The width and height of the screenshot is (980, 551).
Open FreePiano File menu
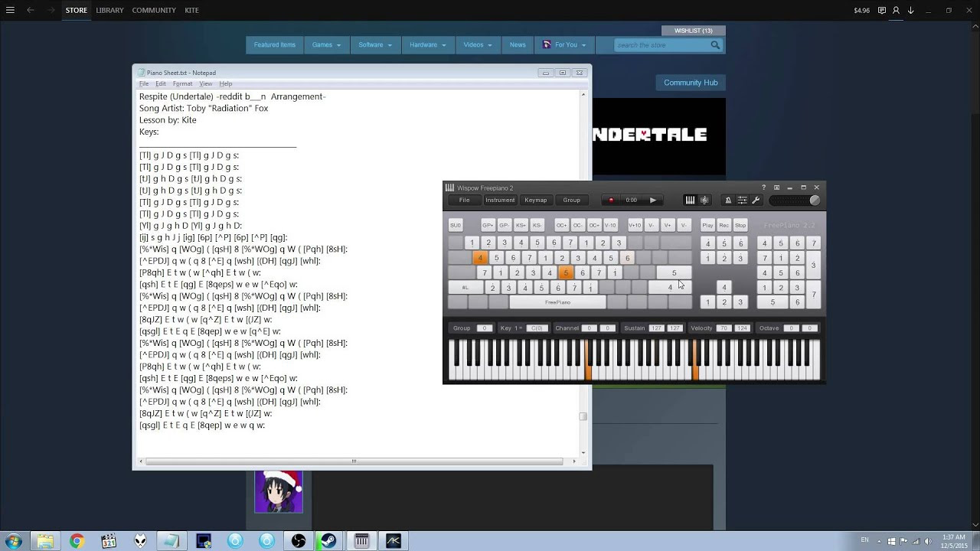point(464,201)
